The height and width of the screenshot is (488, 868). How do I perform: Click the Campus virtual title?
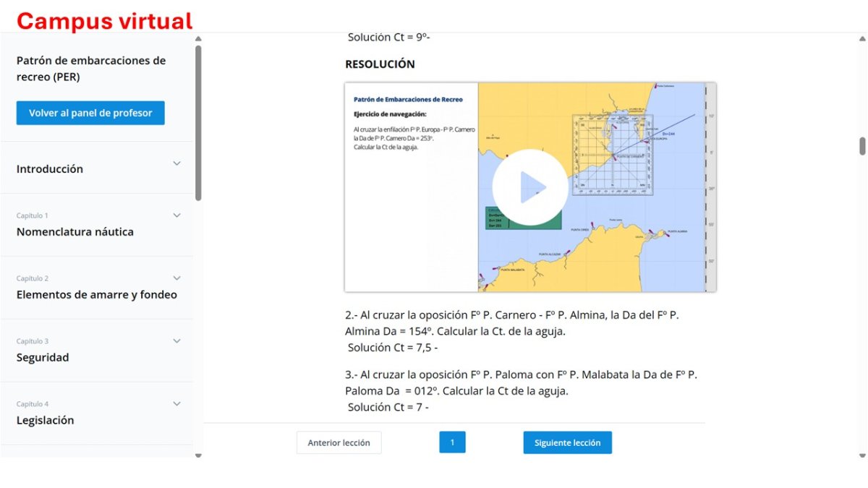105,21
